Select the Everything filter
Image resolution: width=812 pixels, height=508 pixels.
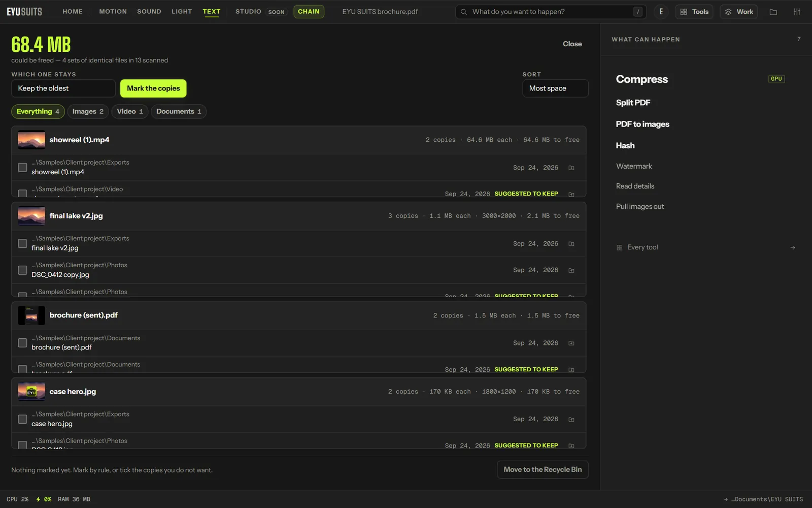click(x=38, y=111)
